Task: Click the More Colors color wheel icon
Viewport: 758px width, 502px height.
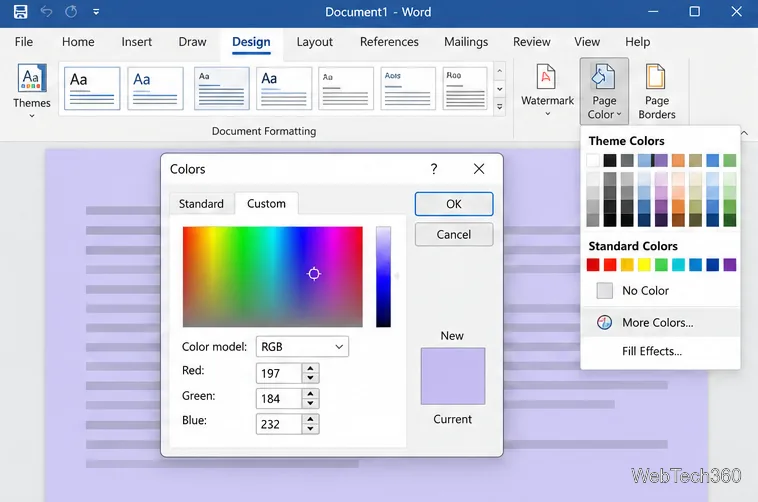Action: (x=604, y=322)
